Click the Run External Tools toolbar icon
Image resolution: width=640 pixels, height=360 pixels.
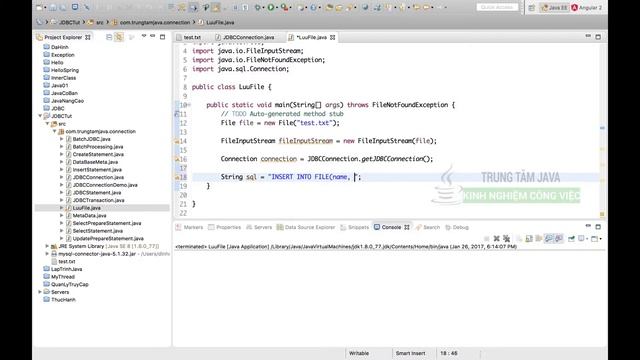point(284,7)
